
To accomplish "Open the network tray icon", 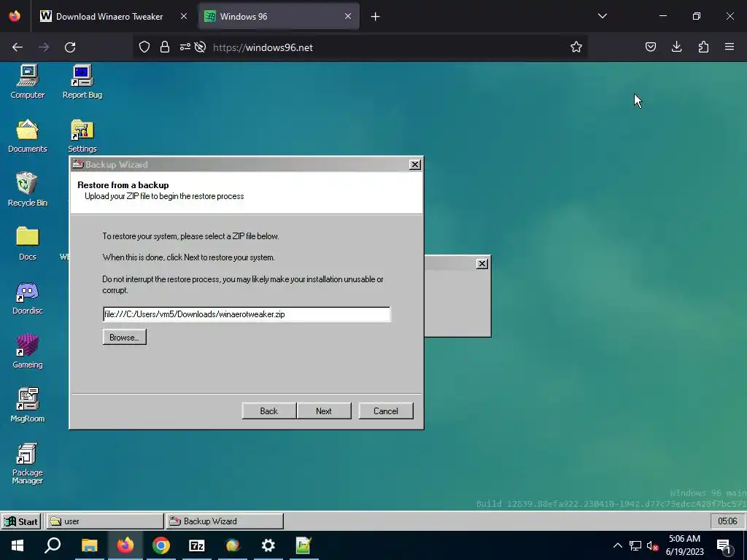I will (x=635, y=545).
